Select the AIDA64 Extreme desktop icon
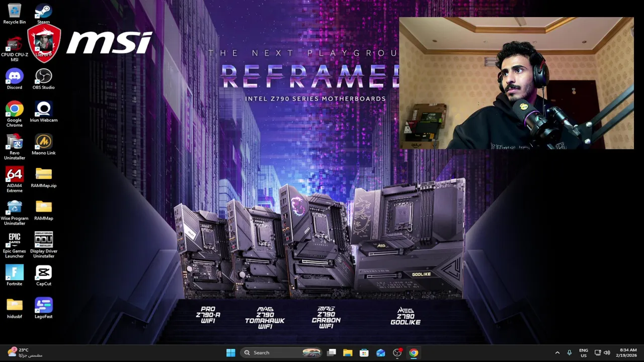The height and width of the screenshot is (362, 644). pos(15,179)
